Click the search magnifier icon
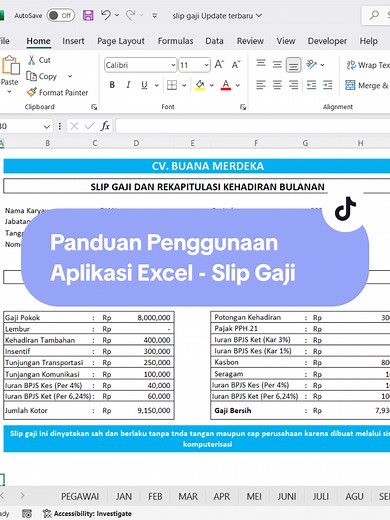Viewport: 390px width, 520px height. [374, 15]
